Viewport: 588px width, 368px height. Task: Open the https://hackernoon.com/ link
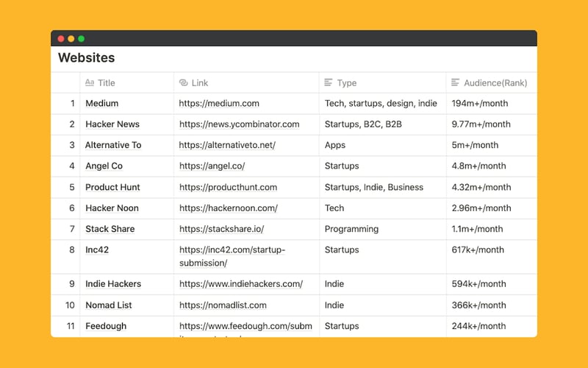pos(229,208)
